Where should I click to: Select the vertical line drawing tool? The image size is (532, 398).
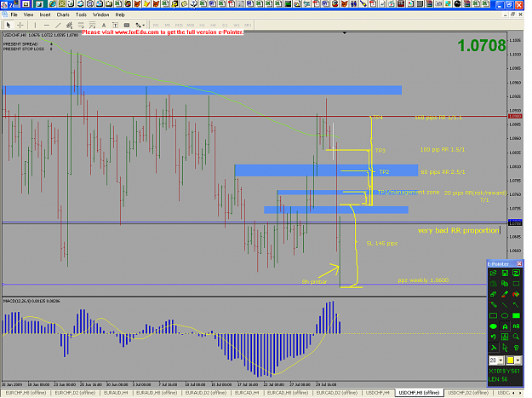tap(35, 25)
